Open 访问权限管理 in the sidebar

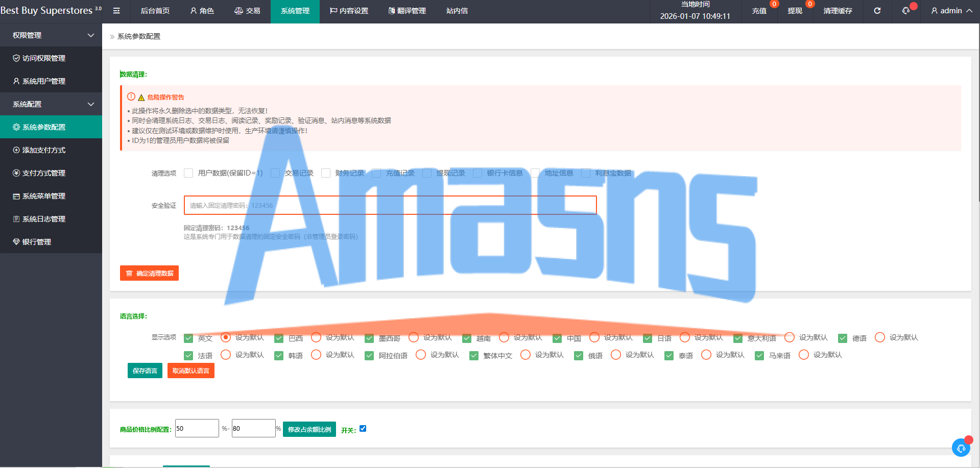[x=51, y=58]
